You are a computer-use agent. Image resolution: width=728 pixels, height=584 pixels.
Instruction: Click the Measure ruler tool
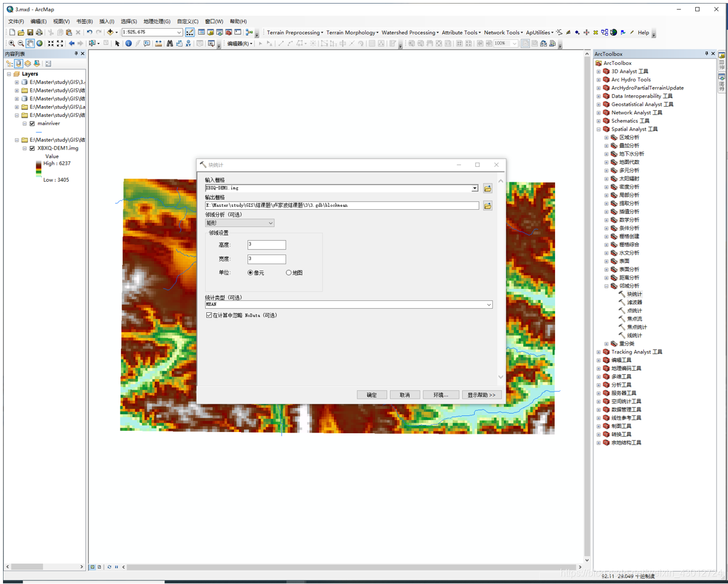click(158, 44)
